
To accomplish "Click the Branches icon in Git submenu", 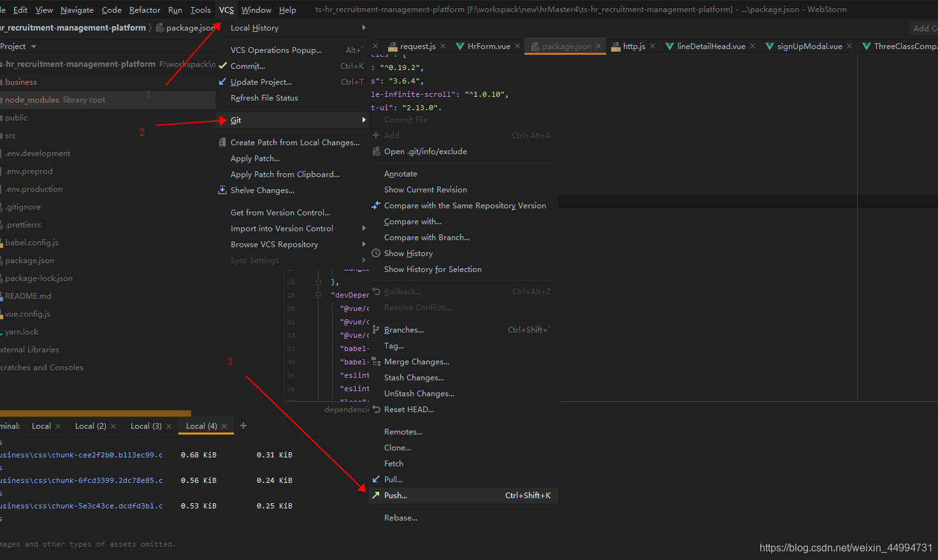I will pyautogui.click(x=376, y=329).
